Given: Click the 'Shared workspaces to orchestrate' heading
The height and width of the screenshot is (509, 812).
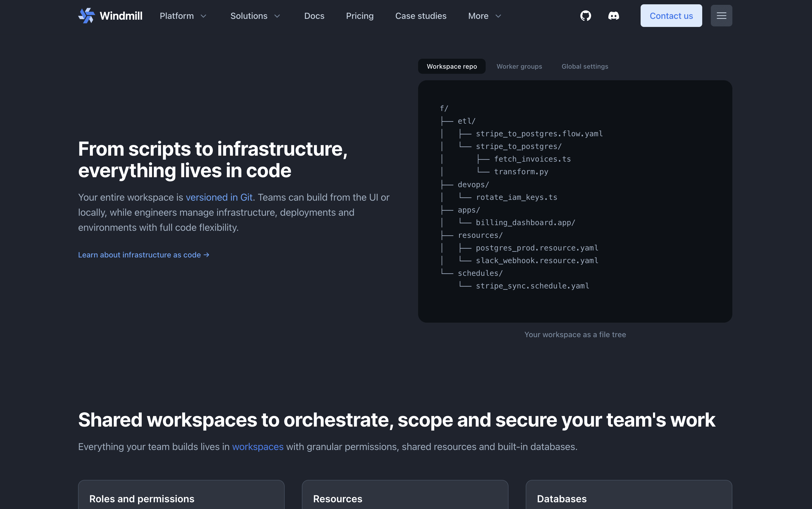Looking at the screenshot, I should [x=397, y=420].
